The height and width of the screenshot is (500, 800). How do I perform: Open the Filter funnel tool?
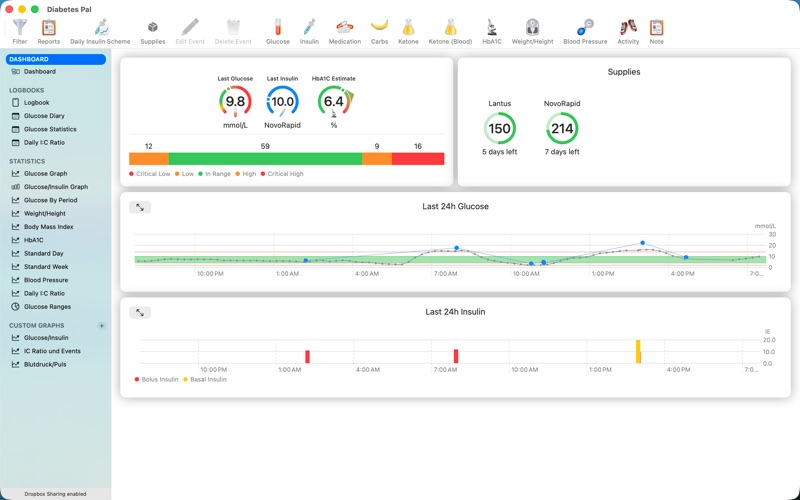tap(19, 32)
